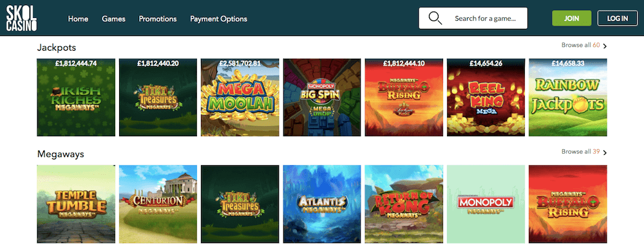Open Tiki Treasures in Jackpots row

158,98
